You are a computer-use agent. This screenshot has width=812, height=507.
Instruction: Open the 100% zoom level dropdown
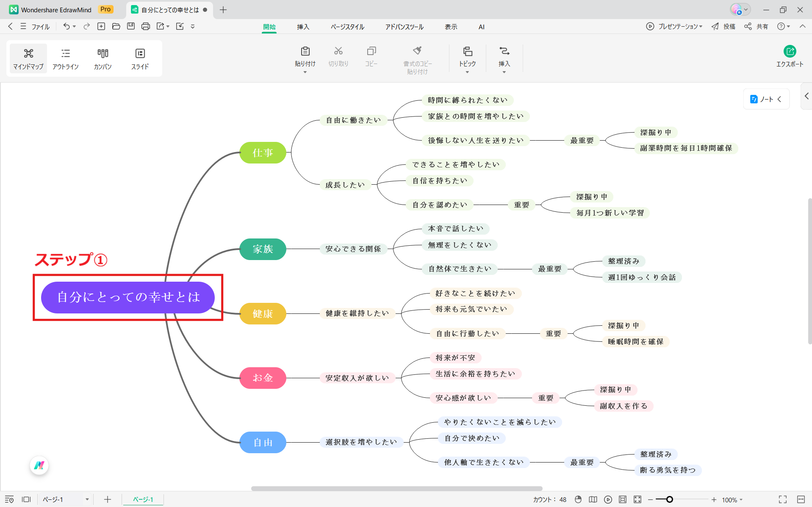coord(732,500)
